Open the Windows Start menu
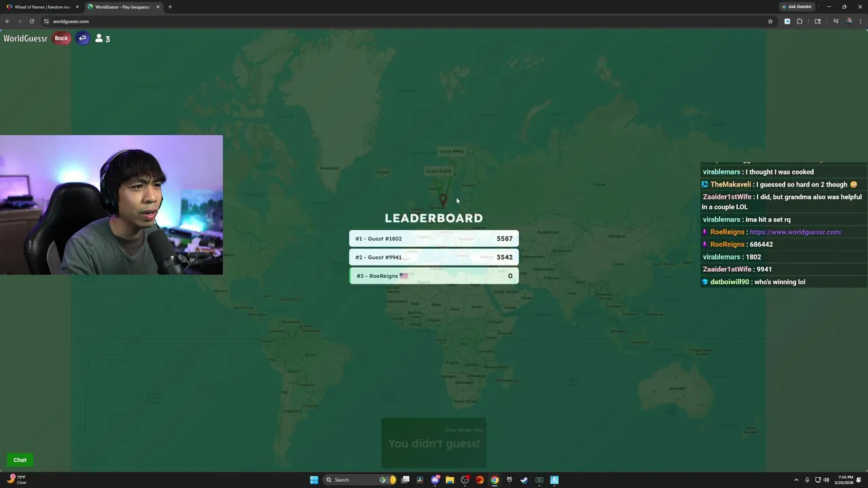 click(314, 480)
